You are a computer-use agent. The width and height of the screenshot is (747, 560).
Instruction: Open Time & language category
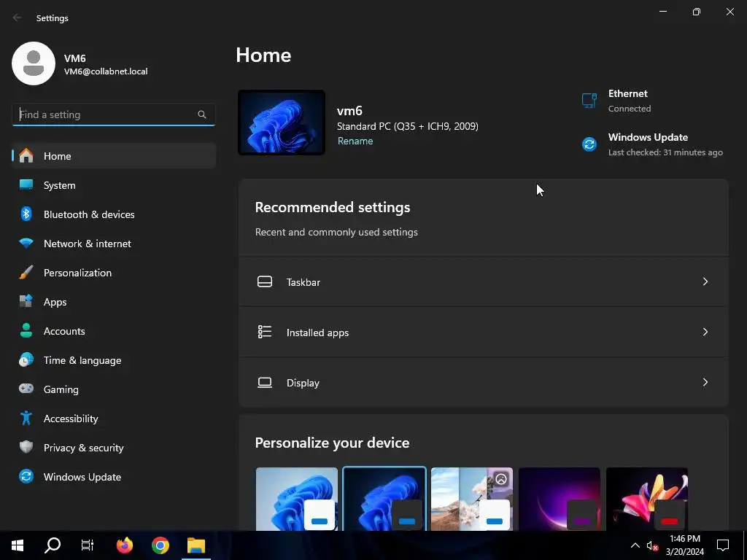tap(114, 360)
